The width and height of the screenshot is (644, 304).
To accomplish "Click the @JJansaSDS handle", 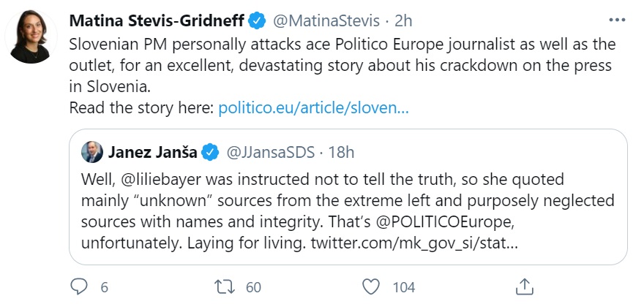I will pos(270,153).
